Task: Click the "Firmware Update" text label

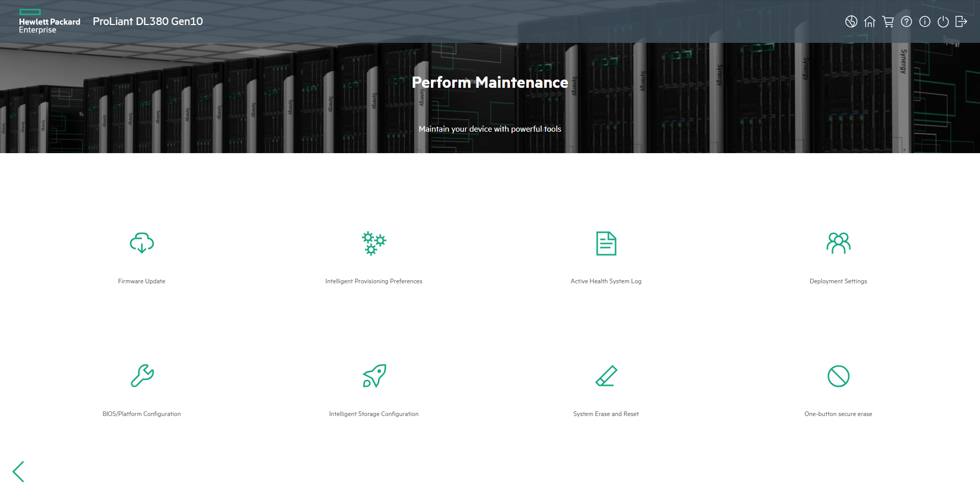Action: click(x=141, y=281)
